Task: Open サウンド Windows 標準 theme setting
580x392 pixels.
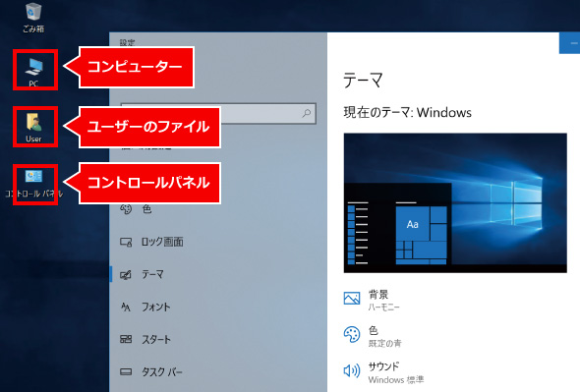Action: click(384, 372)
